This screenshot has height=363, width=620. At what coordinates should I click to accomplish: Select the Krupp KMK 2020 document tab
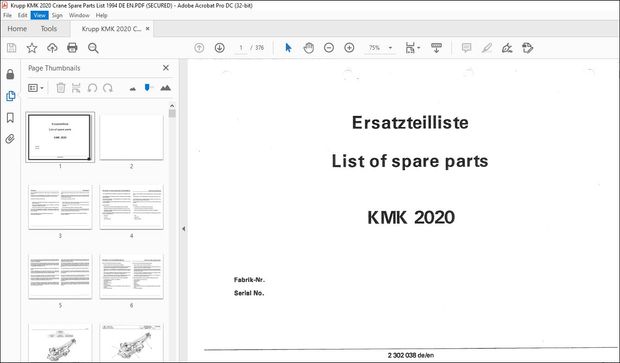(x=111, y=29)
